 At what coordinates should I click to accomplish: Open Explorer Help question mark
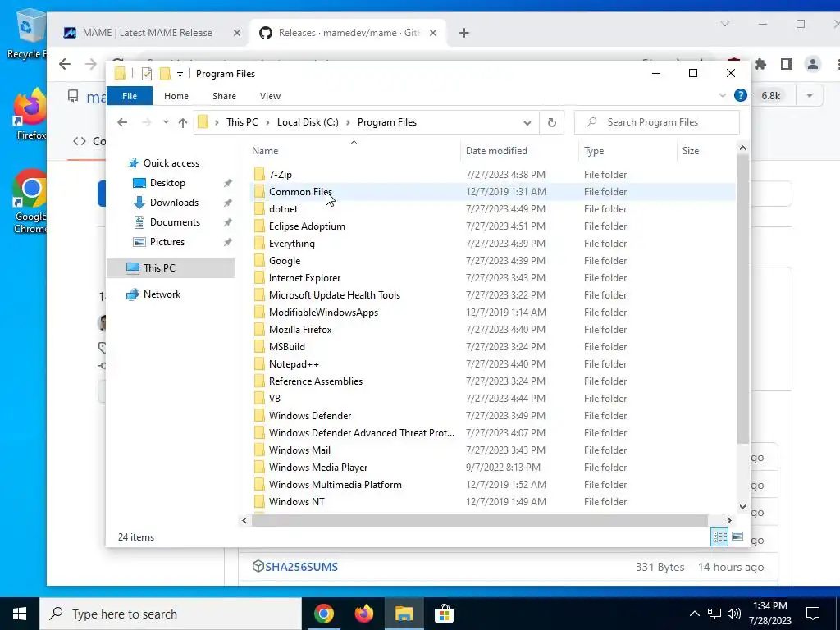coord(741,95)
